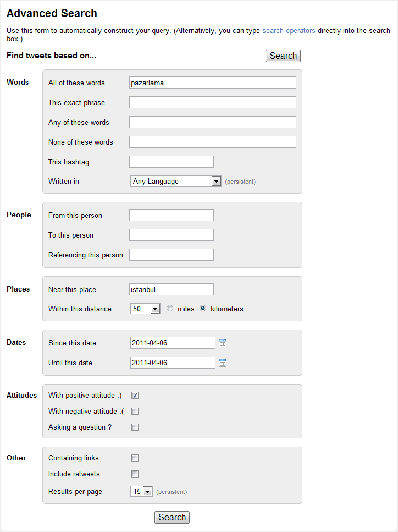Click the None of these words field

[x=213, y=142]
